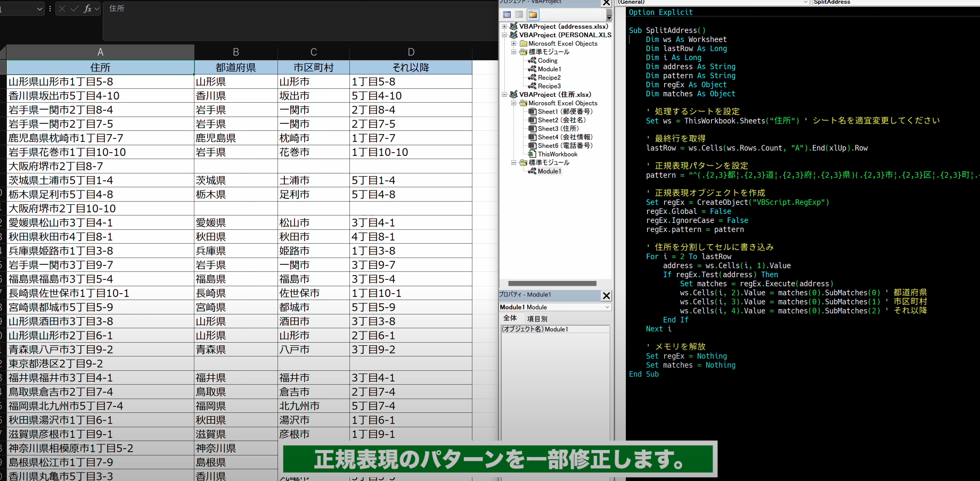Click the 都道府県 header cell
The width and height of the screenshot is (980, 481).
(x=236, y=68)
